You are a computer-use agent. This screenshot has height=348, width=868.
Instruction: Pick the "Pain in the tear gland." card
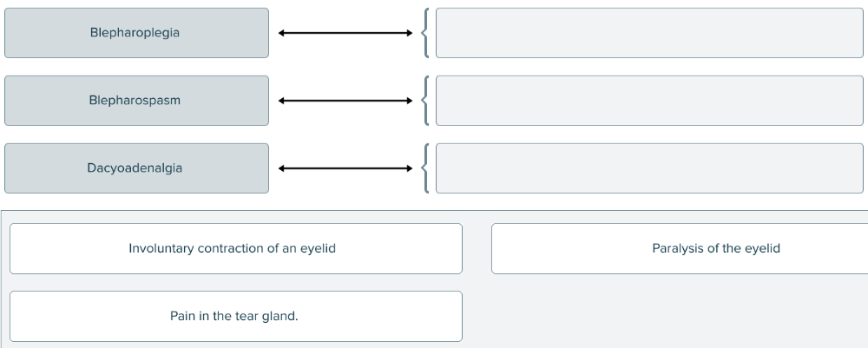(236, 317)
